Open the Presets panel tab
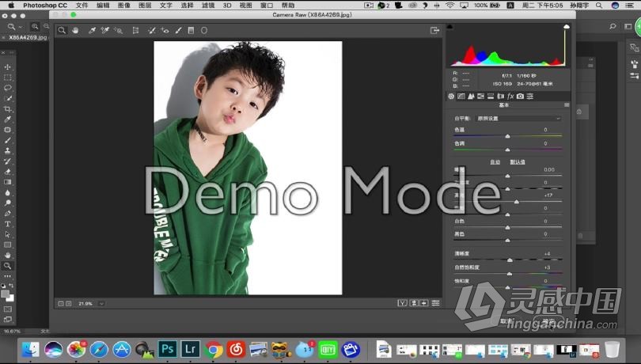Screen dimensions: 641x364 [529, 96]
